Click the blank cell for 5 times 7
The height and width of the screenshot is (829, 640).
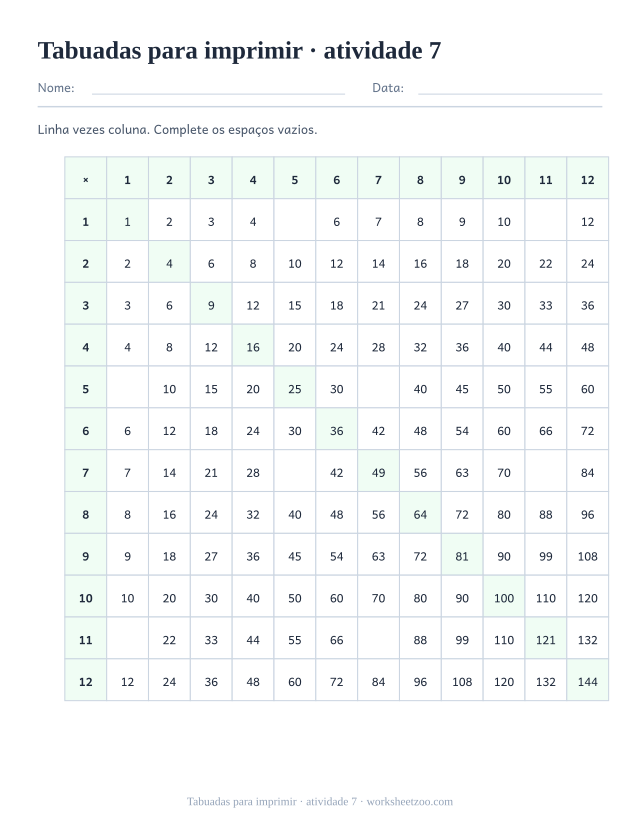[378, 387]
